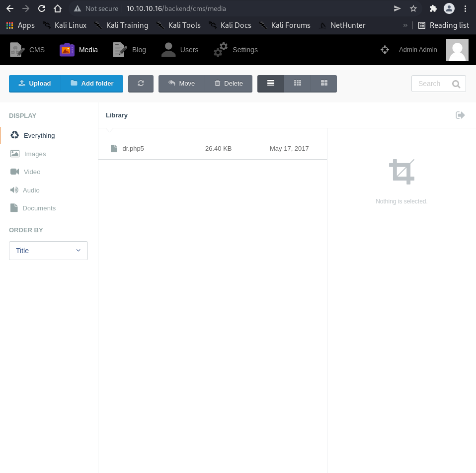Click the Move button
The height and width of the screenshot is (473, 476).
tap(181, 84)
